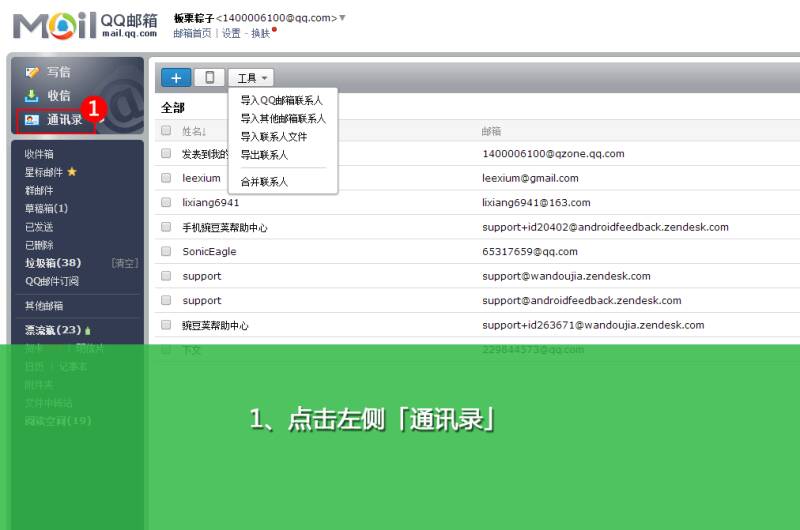Screen dimensions: 800x530
Task: Click the QQ Mail logo
Action: (x=85, y=26)
